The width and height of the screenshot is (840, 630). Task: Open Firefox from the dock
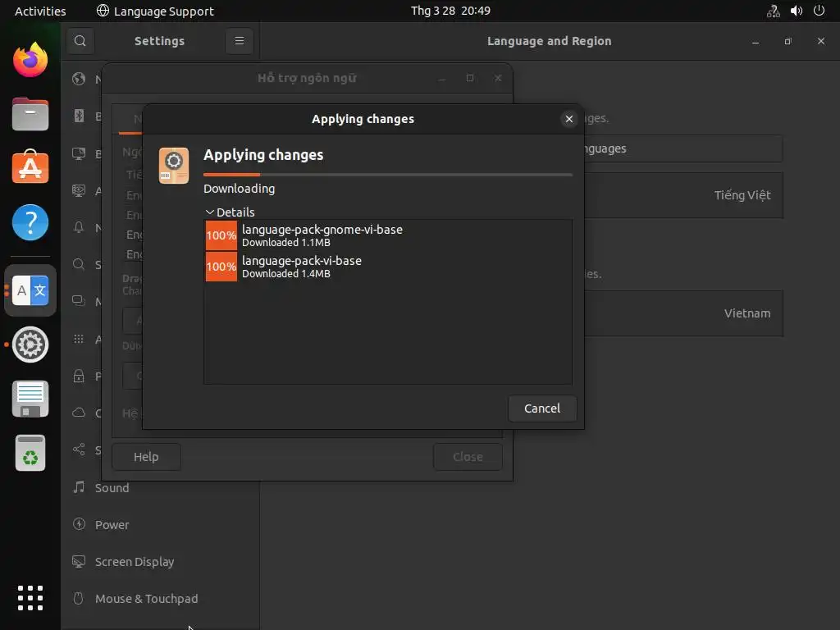[30, 60]
